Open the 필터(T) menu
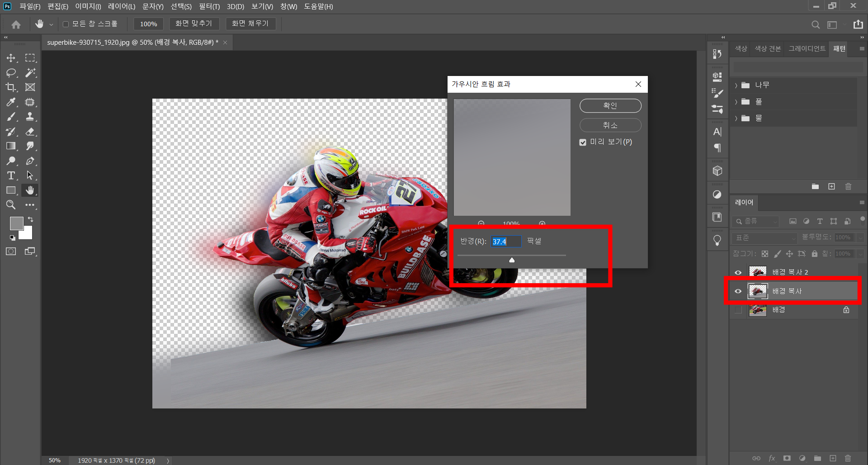 (x=209, y=6)
